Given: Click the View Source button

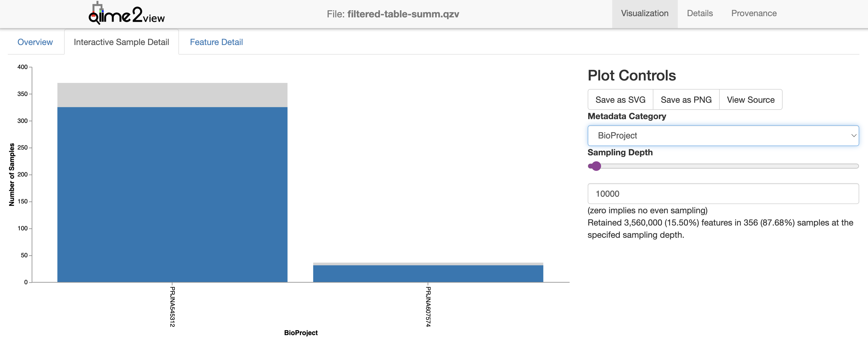Looking at the screenshot, I should coord(751,100).
